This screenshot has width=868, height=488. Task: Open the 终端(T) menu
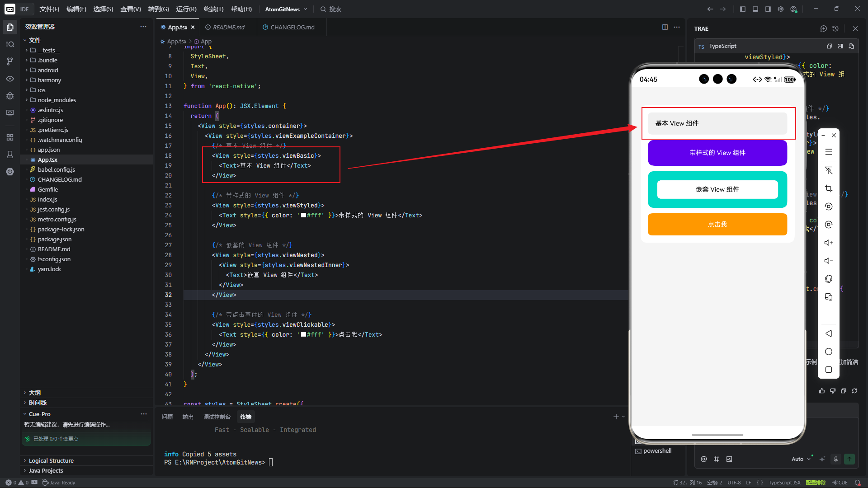pyautogui.click(x=213, y=9)
